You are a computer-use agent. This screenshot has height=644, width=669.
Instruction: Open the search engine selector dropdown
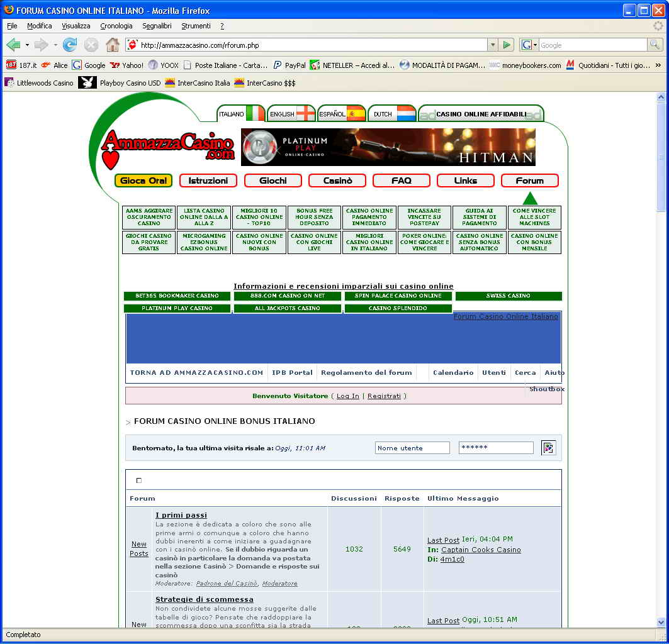(x=529, y=45)
